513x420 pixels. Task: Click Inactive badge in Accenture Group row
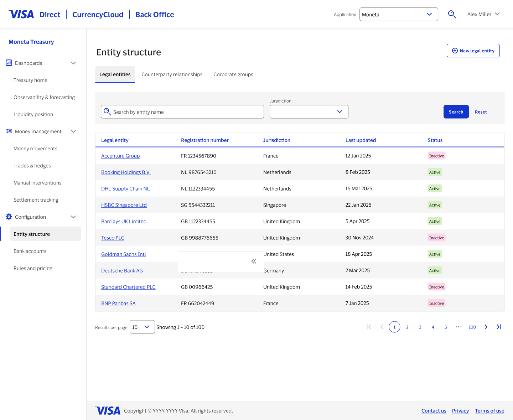pos(436,156)
